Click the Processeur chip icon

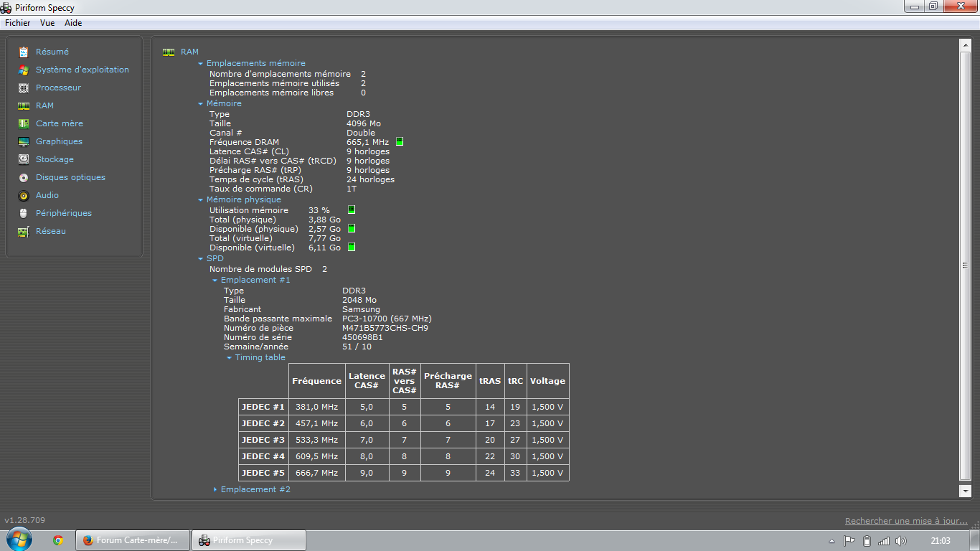pos(24,88)
